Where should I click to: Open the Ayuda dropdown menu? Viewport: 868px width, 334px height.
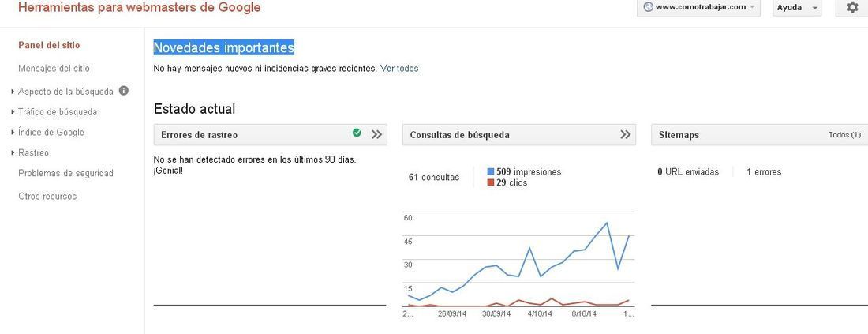(x=797, y=8)
